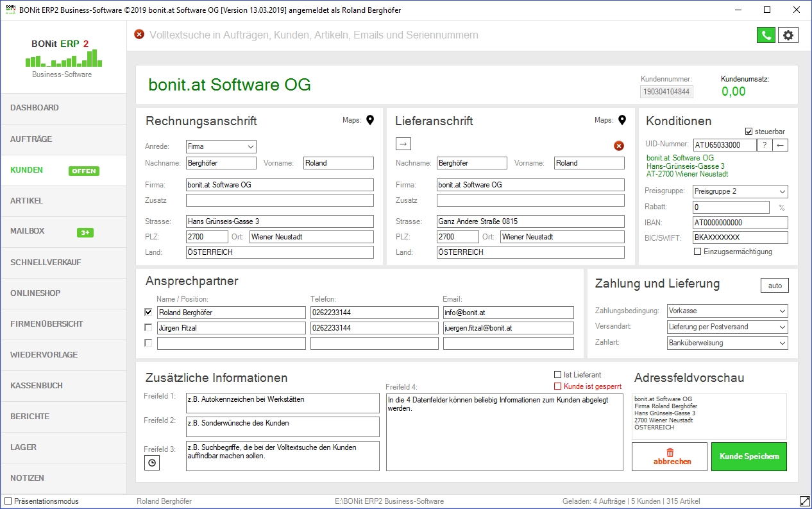This screenshot has height=509, width=812.
Task: Click the clock icon under Freifeld 3
Action: pyautogui.click(x=152, y=463)
